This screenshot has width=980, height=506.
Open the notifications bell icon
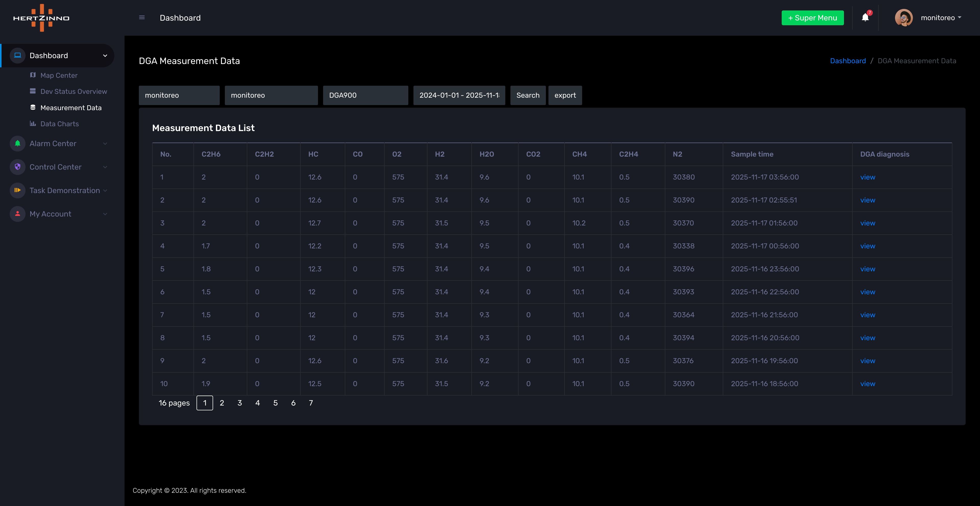[x=865, y=18]
